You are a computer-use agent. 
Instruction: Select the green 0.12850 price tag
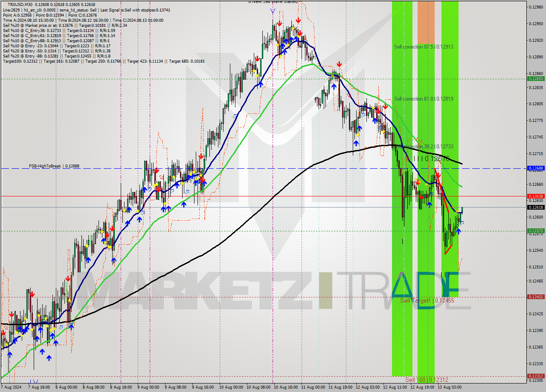click(x=536, y=79)
